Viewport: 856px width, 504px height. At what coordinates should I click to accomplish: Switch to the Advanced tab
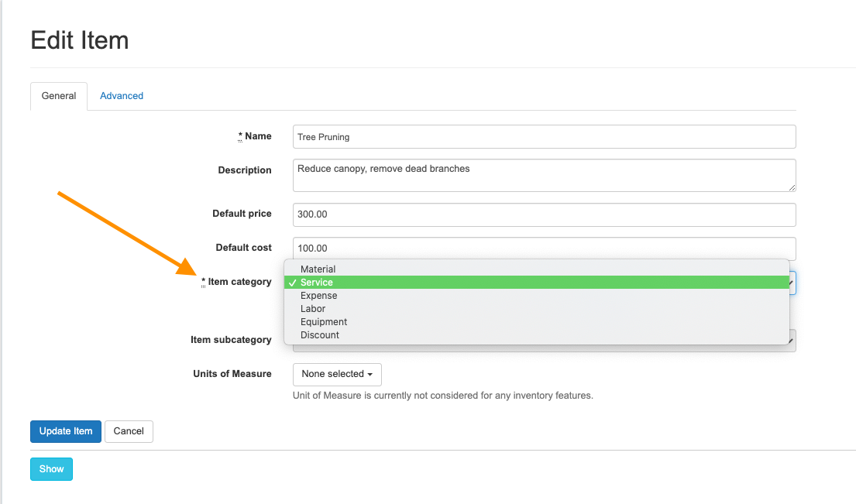[x=122, y=96]
